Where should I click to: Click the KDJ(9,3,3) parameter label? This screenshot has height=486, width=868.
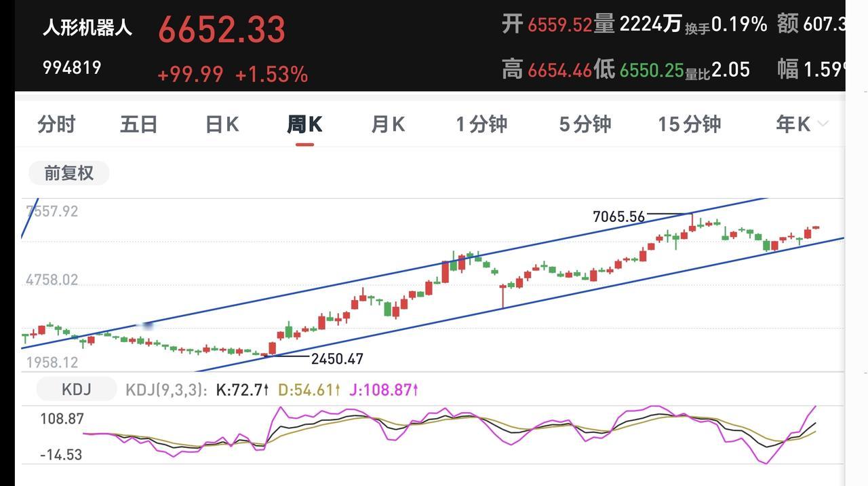[165, 390]
